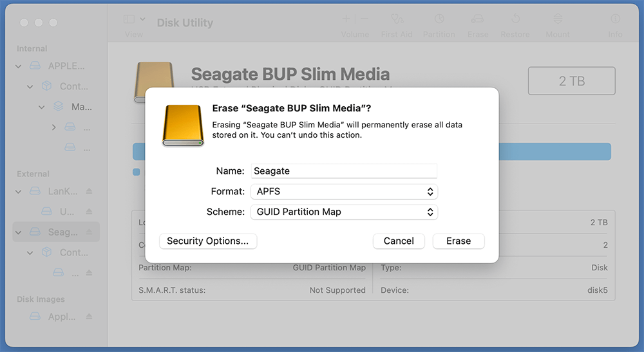Click the Name field containing Seagate
This screenshot has width=644, height=352.
click(x=344, y=171)
